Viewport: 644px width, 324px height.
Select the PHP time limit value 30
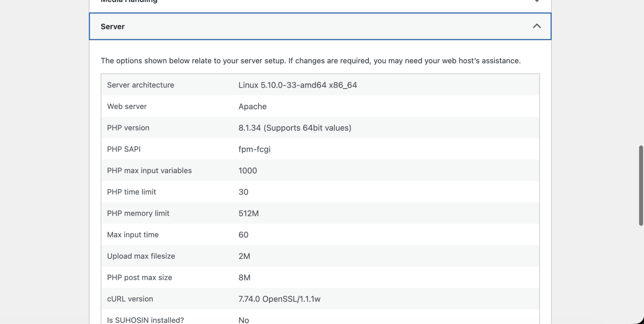click(243, 192)
